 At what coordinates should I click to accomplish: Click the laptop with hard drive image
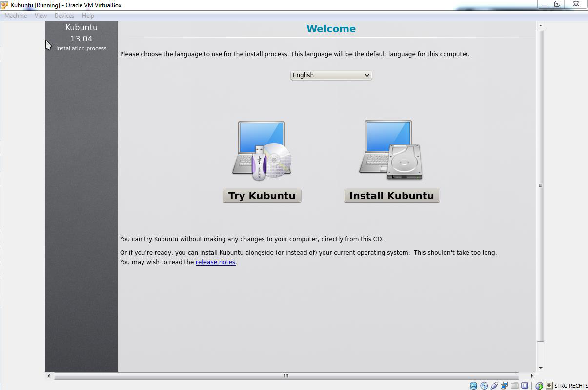point(391,150)
